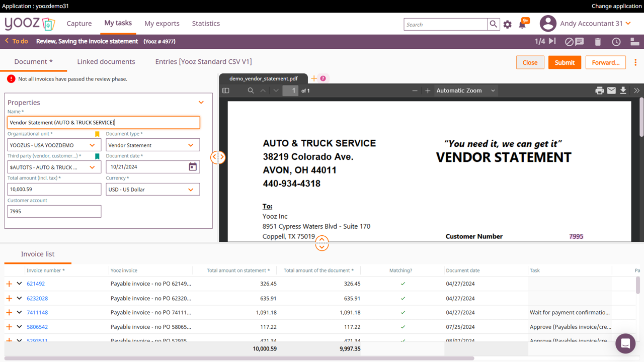The image size is (644, 362).
Task: Click the Customer account input field
Action: click(54, 211)
